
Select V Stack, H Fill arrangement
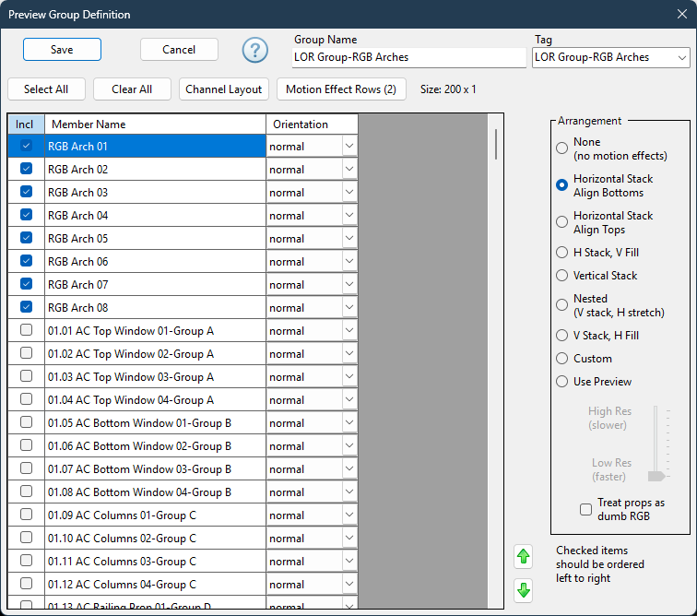[x=561, y=336]
